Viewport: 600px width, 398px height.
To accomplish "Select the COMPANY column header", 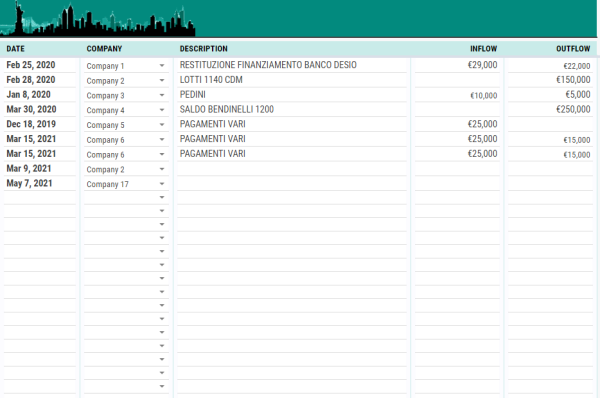I will (104, 49).
